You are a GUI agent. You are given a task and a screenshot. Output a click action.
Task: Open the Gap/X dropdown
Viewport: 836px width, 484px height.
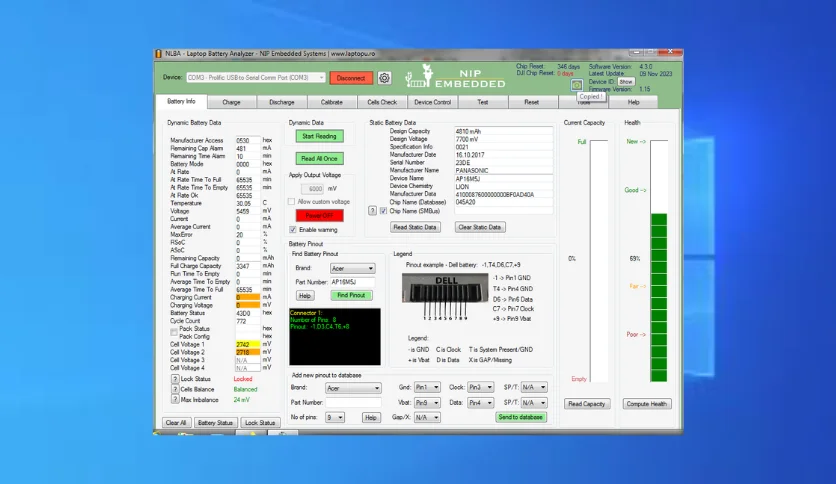click(427, 417)
